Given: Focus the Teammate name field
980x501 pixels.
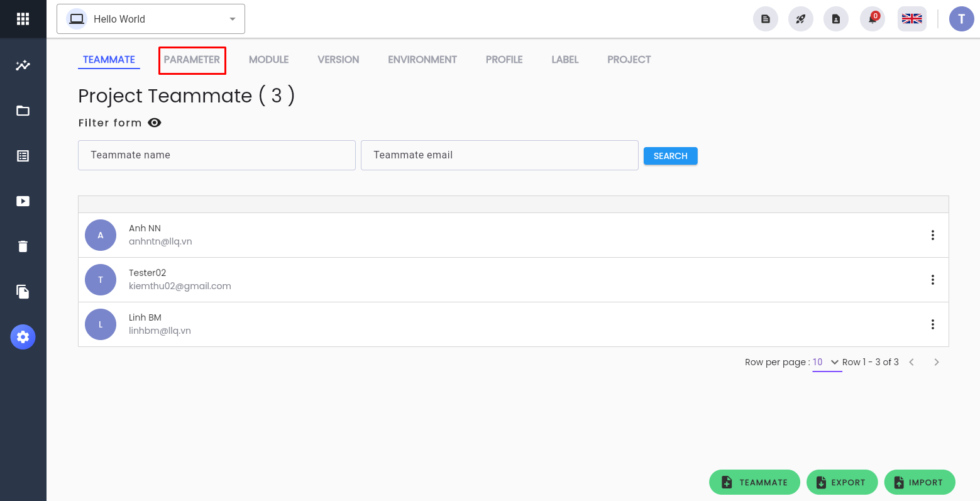Looking at the screenshot, I should click(217, 155).
